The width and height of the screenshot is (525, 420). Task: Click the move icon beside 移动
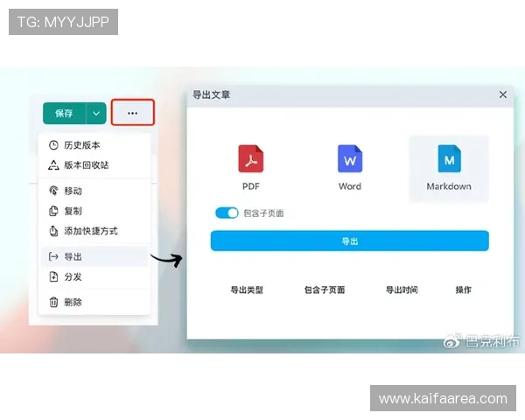53,191
